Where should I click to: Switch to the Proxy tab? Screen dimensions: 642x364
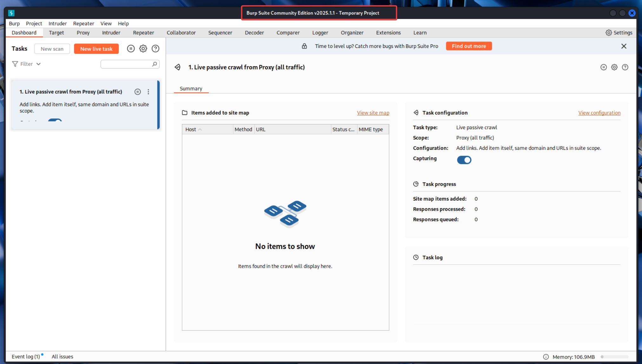point(83,33)
